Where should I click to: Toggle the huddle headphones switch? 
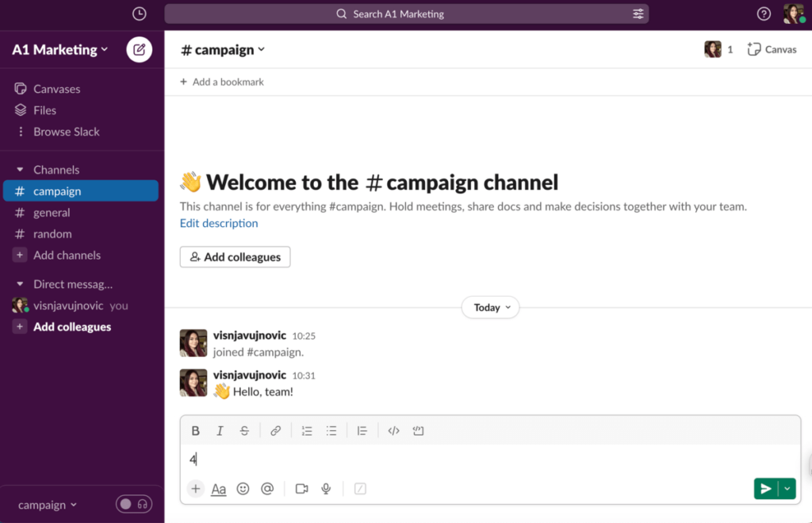coord(133,504)
